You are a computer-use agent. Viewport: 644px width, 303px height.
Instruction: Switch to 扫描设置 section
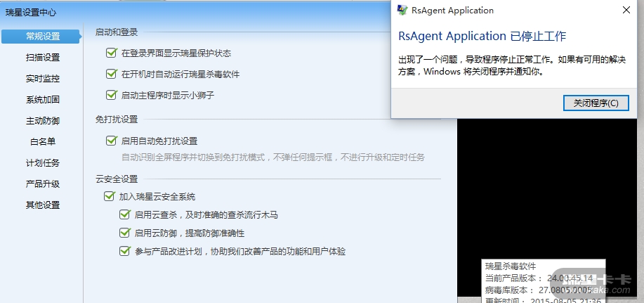pyautogui.click(x=43, y=58)
